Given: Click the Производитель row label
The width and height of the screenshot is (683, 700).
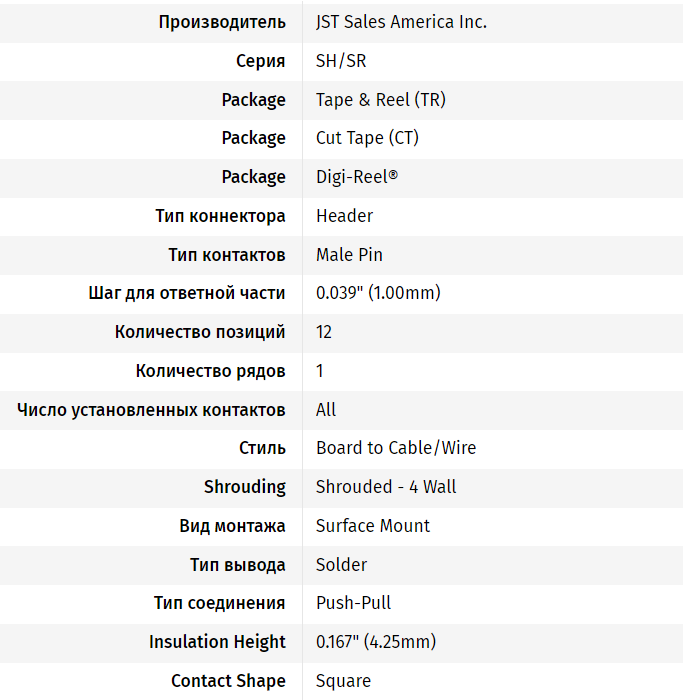Looking at the screenshot, I should 222,22.
